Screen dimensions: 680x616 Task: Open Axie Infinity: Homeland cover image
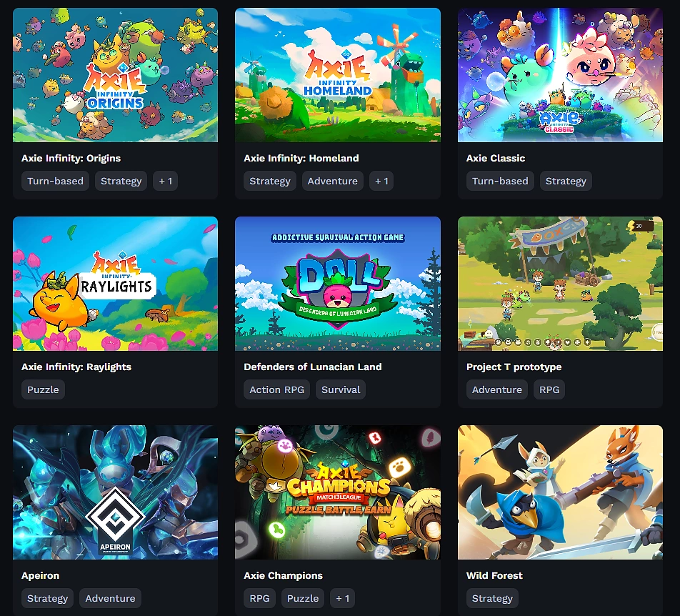point(338,75)
